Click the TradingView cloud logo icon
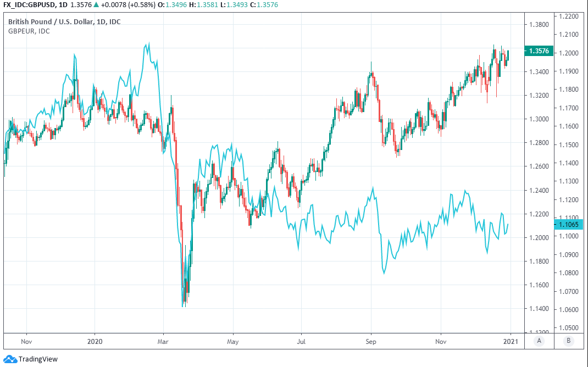Viewport: 588px width, 367px height. (10, 359)
